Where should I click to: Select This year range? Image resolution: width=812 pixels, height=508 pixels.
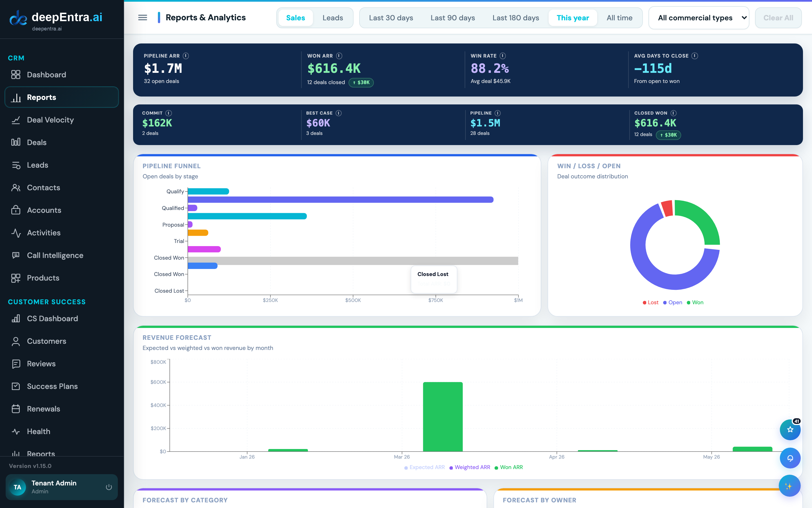(573, 18)
